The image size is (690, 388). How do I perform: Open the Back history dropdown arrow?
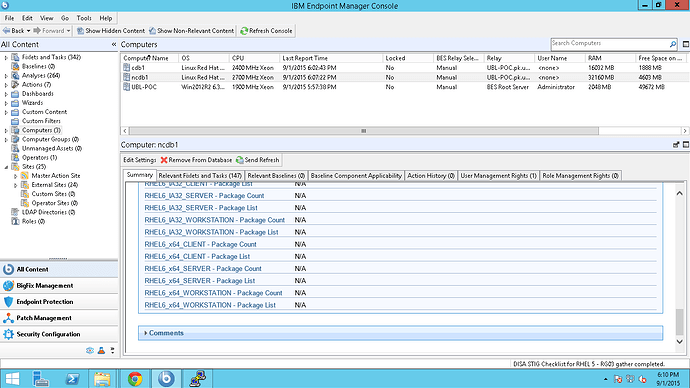click(29, 31)
